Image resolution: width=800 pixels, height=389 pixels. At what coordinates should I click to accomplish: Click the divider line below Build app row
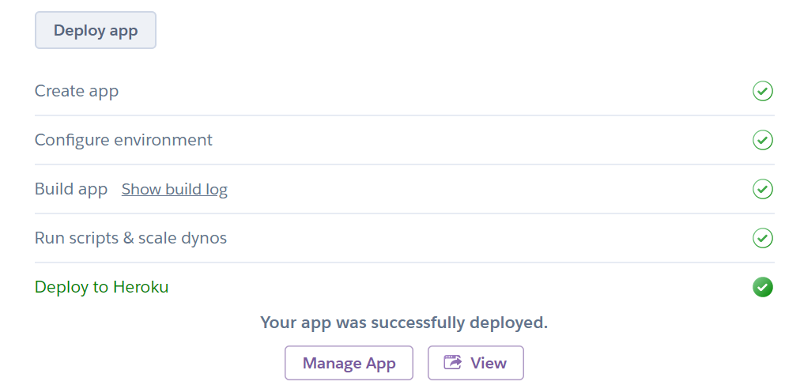[405, 213]
